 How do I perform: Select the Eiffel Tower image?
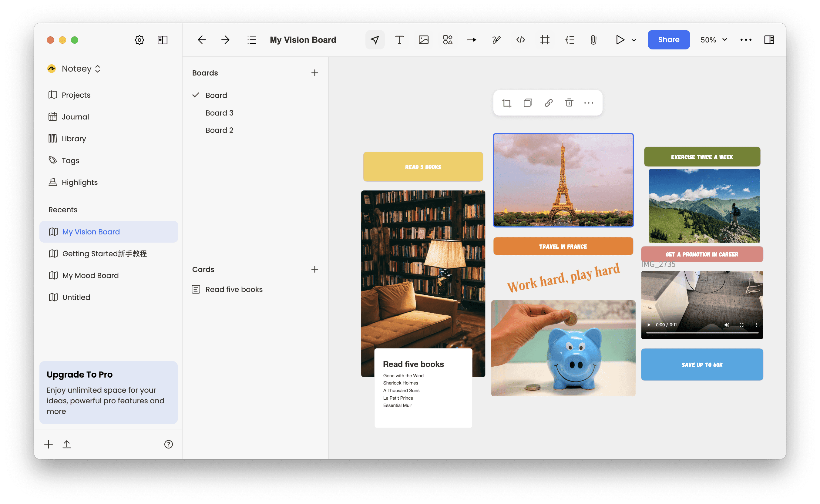click(563, 180)
